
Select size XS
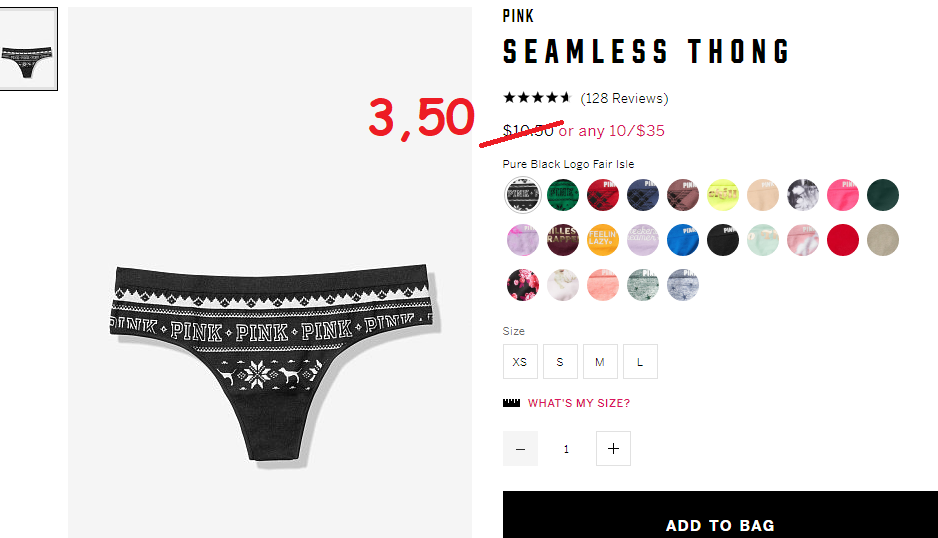520,361
